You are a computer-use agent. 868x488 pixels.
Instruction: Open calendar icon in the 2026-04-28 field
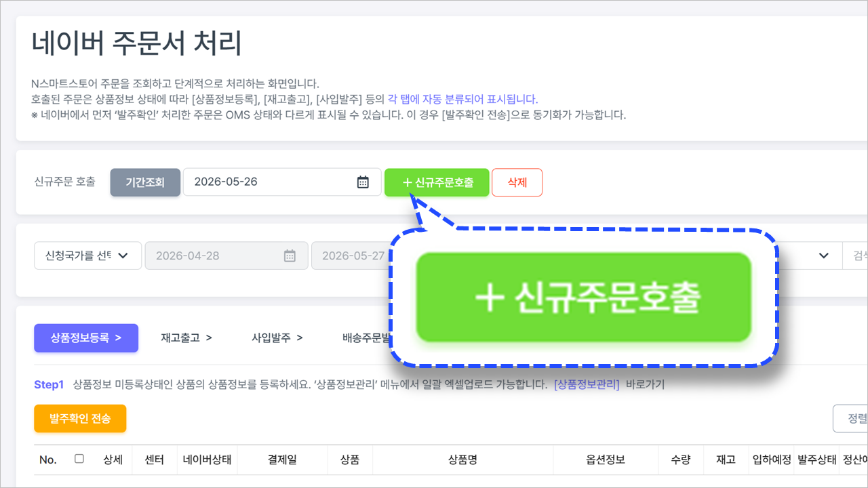coord(290,256)
